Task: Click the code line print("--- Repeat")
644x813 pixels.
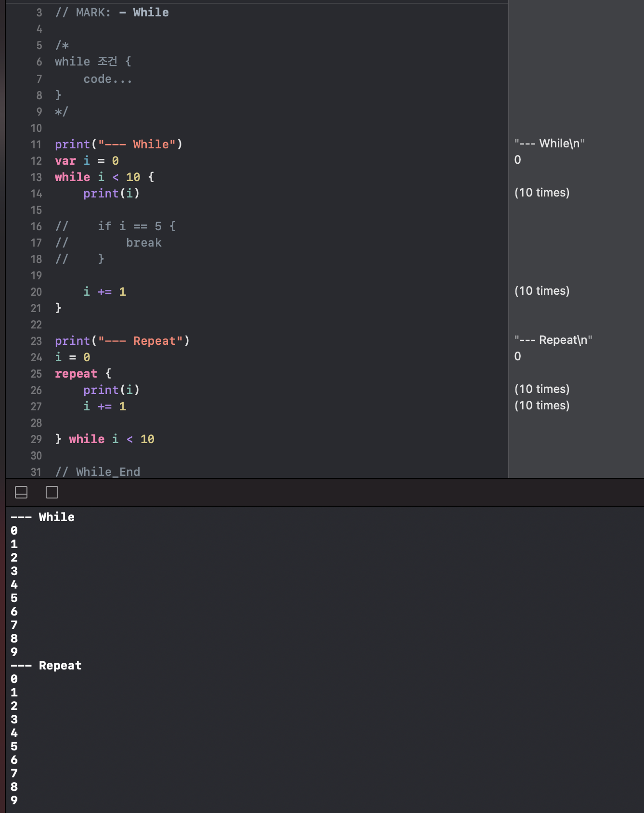Action: pos(122,341)
